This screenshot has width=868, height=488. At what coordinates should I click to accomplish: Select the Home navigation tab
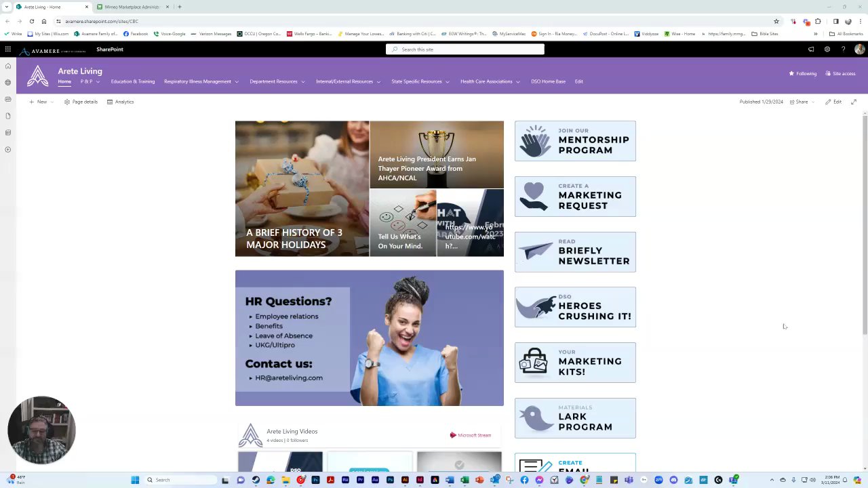pos(64,81)
